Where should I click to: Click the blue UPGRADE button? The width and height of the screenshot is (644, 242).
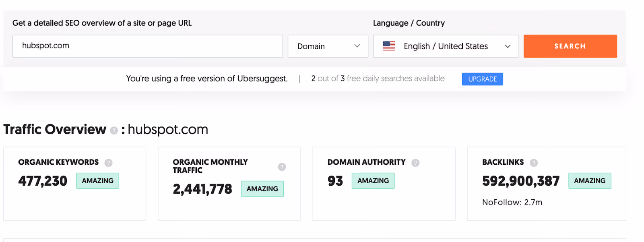click(x=482, y=79)
